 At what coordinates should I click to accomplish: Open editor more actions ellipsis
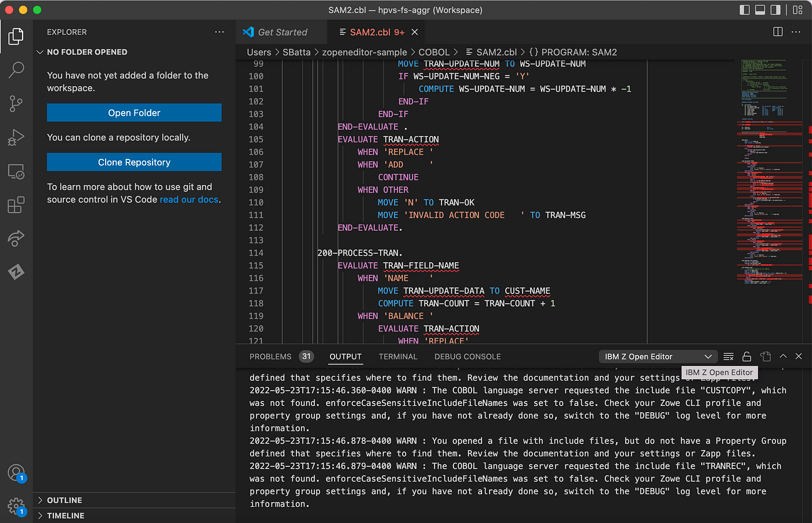pyautogui.click(x=796, y=32)
